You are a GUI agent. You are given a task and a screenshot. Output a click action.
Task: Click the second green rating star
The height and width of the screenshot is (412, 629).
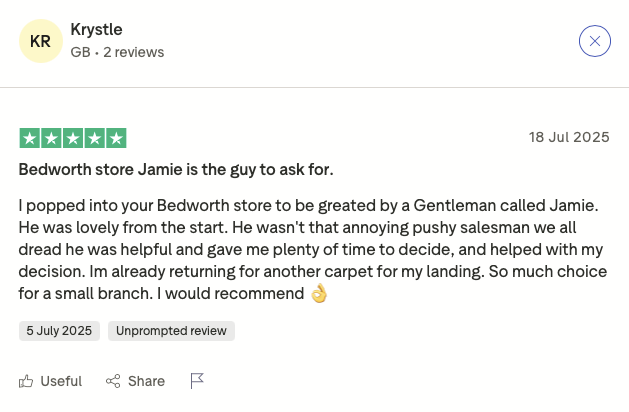click(51, 138)
